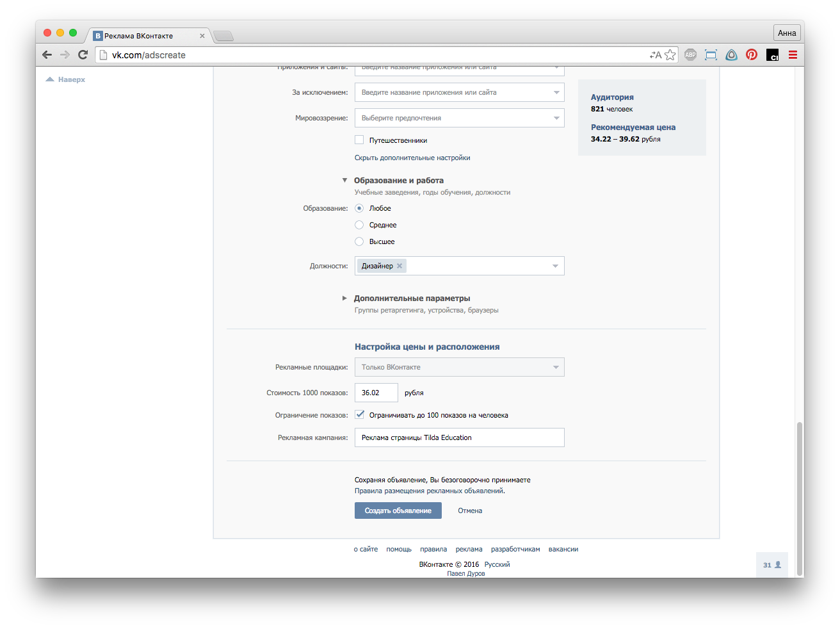Expand Дополнительные параметры section
The width and height of the screenshot is (840, 629).
pos(411,298)
